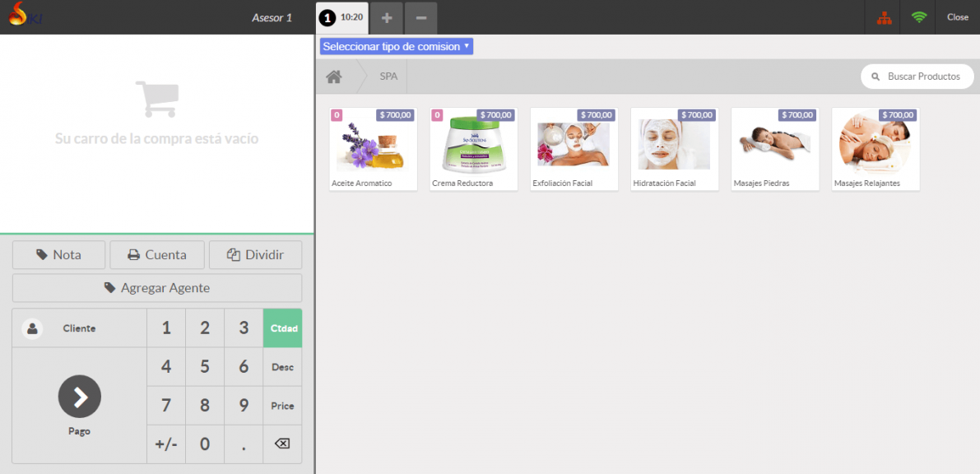Switch numpad to Price mode
Screen dimensions: 980x474
pos(282,406)
